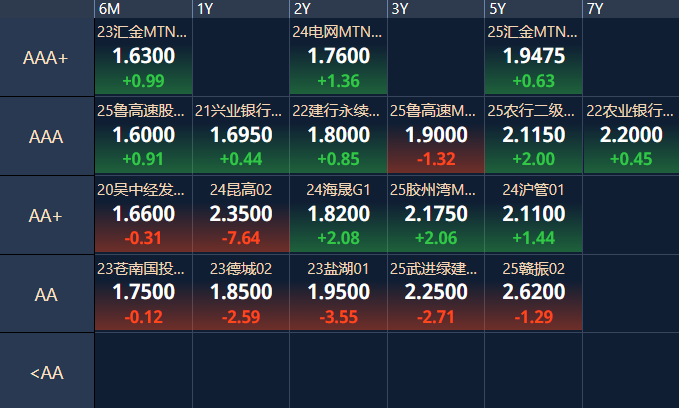Viewport: 679px width, 408px height.
Task: Select the 25鲁高速M cell showing -1.32
Action: point(436,136)
